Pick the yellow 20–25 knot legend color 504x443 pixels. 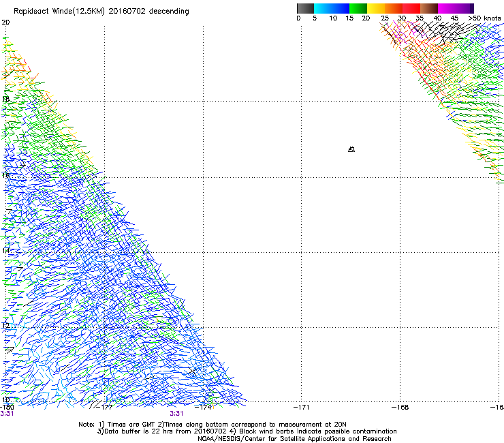tap(376, 8)
